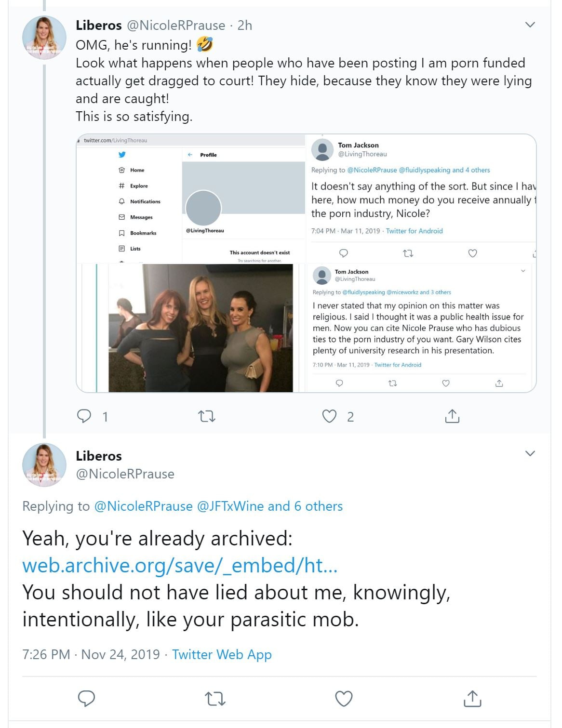The image size is (562, 728).
Task: Click the Liberos avatar on top tweet
Action: 44,38
